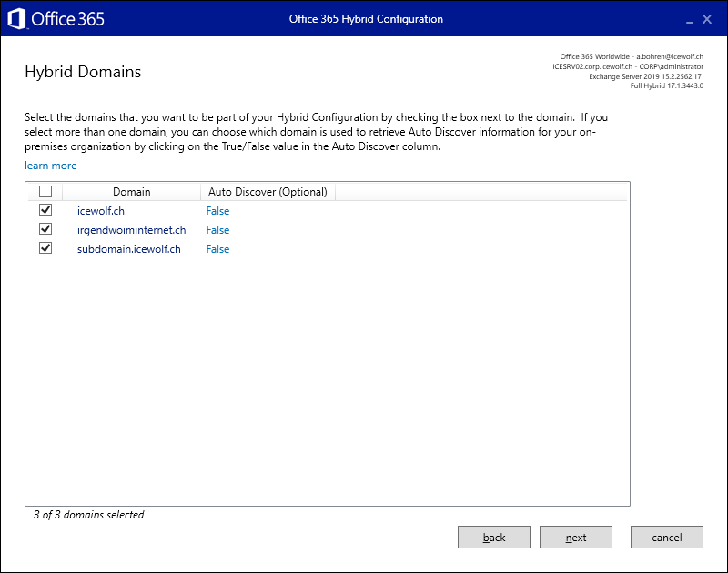This screenshot has width=728, height=573.
Task: Uncheck the irgendwoiminternet.ch domain checkbox
Action: (45, 229)
